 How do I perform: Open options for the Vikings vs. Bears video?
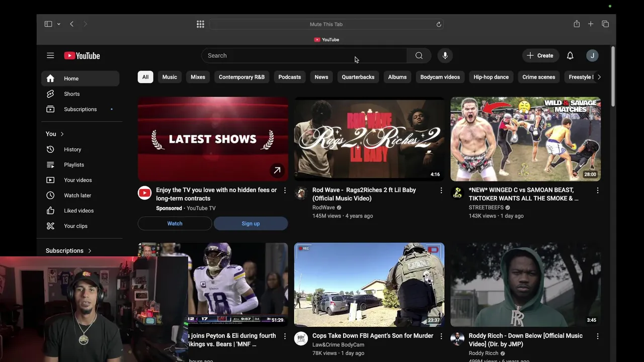[285, 336]
